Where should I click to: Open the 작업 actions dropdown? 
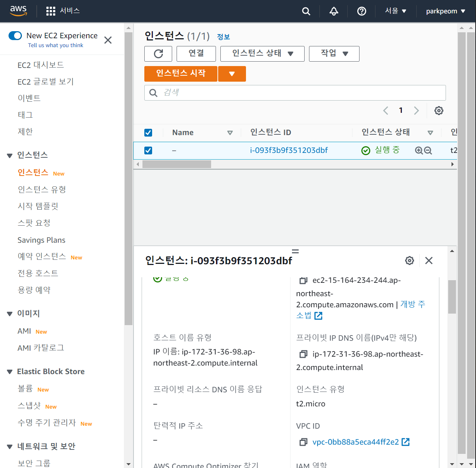tap(334, 54)
